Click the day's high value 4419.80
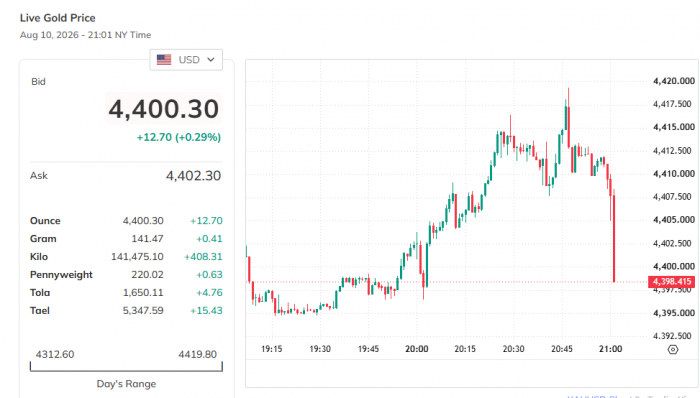Screen dimensions: 700x398 197,354
